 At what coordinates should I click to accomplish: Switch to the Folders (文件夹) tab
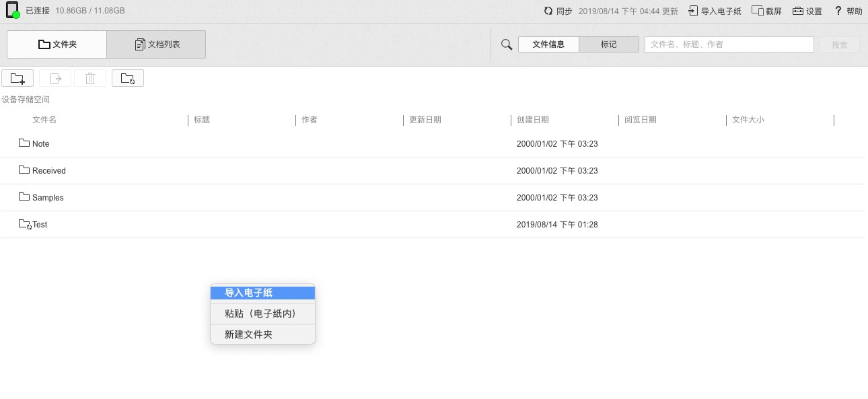(x=57, y=44)
